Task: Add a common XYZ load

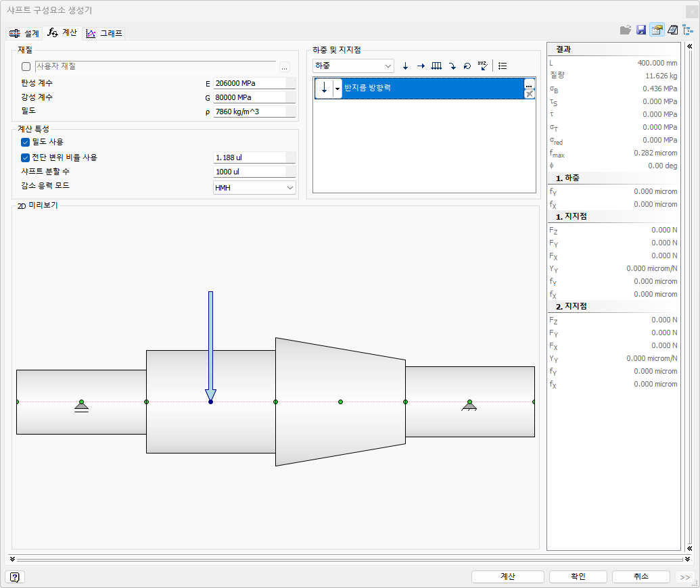Action: point(483,66)
